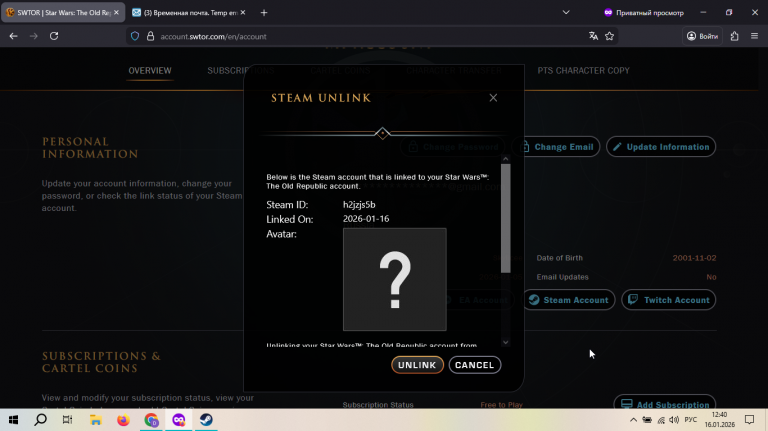Go forward in browser history
Screen dimensions: 768x431
click(33, 36)
